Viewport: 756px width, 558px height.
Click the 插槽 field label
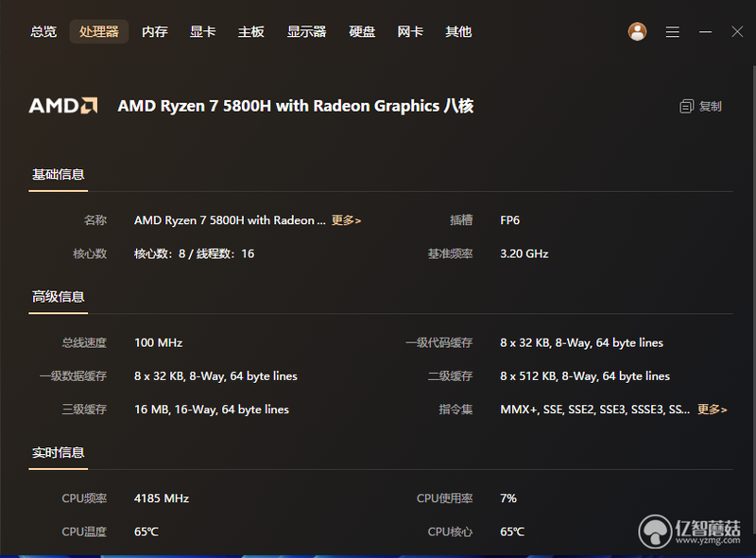tap(461, 220)
